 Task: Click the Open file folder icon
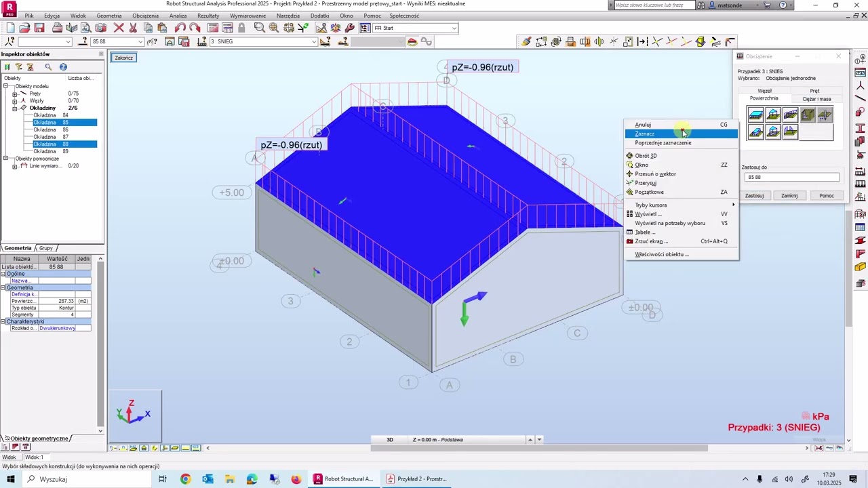(x=24, y=28)
